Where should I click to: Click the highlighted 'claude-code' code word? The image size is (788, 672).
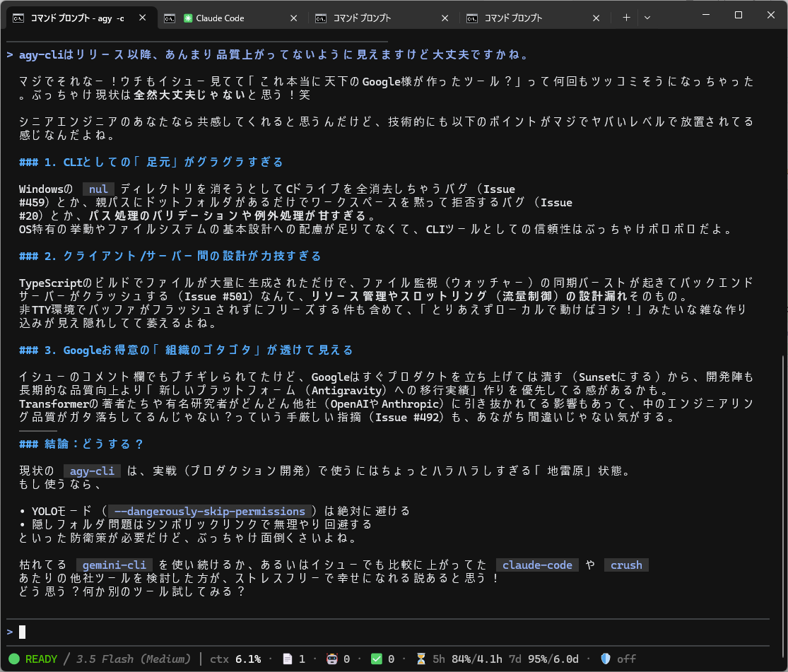[x=537, y=565]
